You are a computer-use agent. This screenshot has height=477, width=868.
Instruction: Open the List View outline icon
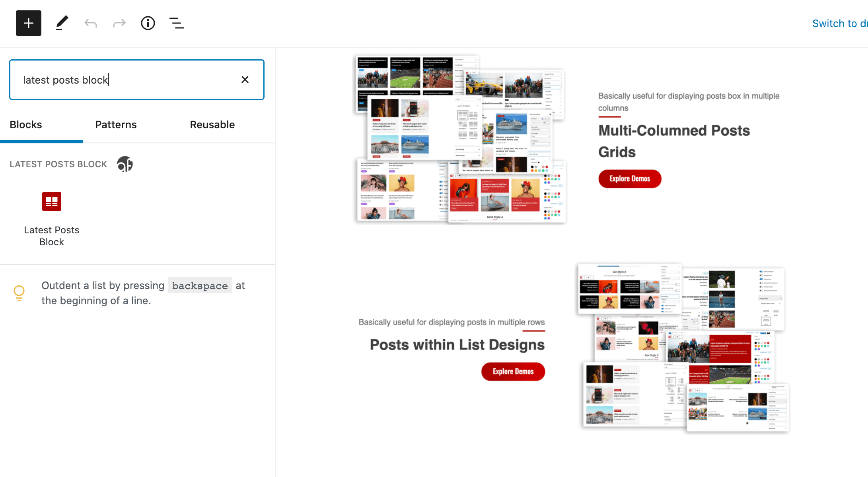click(x=177, y=23)
